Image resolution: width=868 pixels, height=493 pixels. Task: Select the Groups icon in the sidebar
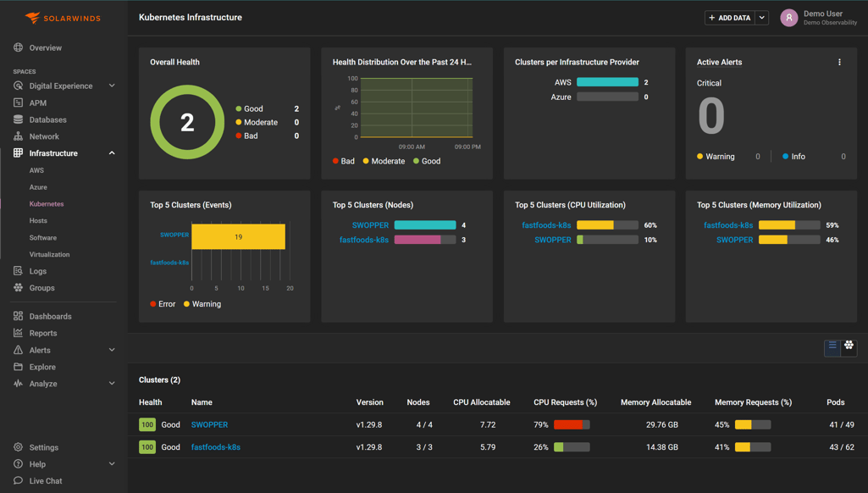(19, 288)
